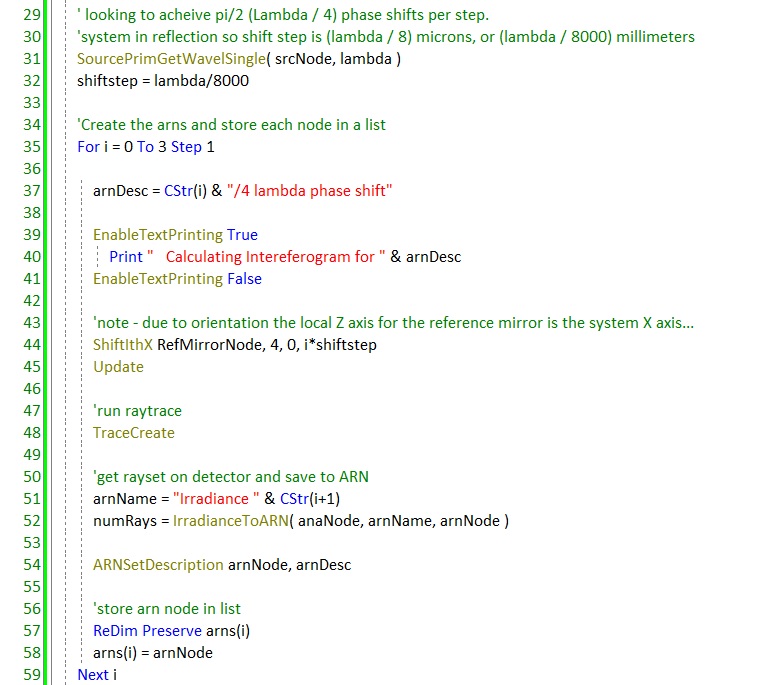Place cursor in 'shiftstep = lambda/8000'
This screenshot has height=685, width=760.
point(163,80)
